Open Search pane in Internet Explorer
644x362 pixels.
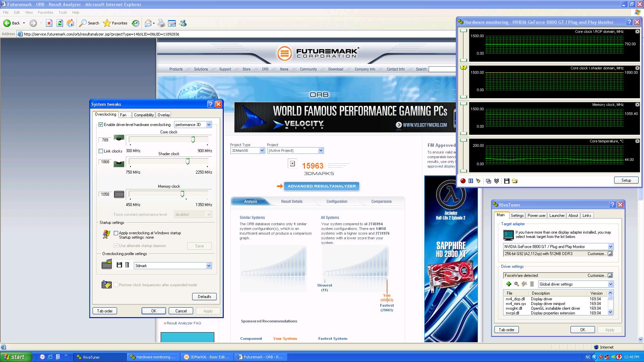89,23
